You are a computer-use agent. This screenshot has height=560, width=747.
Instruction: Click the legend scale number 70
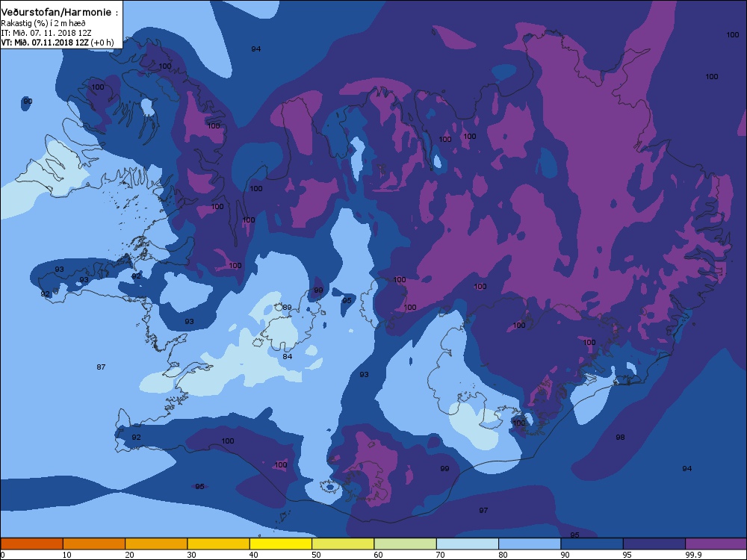[x=441, y=555]
